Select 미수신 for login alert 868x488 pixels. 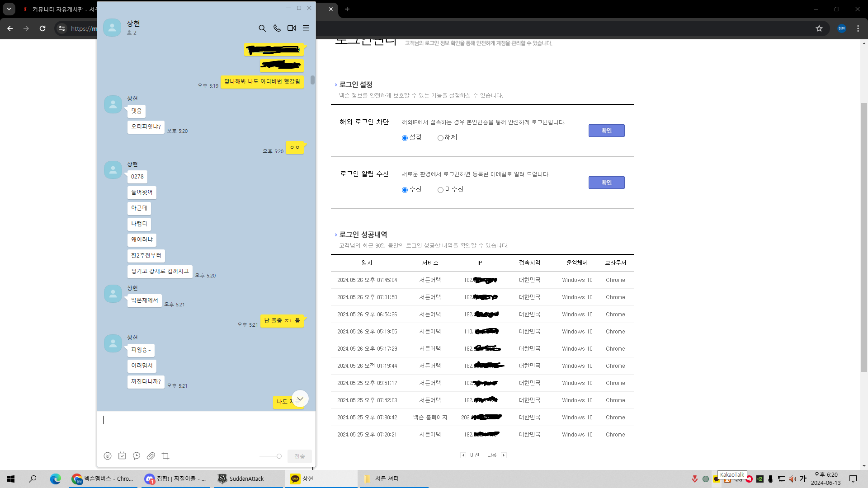click(x=440, y=190)
